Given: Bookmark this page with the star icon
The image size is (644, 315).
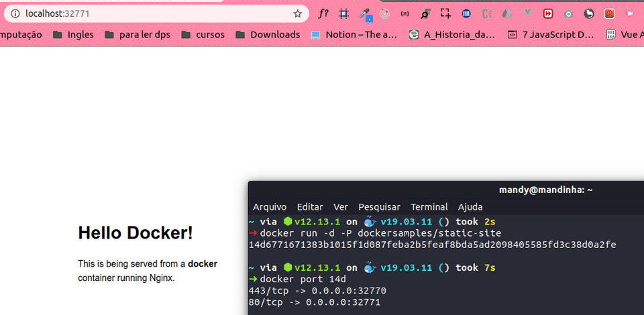Looking at the screenshot, I should click(297, 14).
